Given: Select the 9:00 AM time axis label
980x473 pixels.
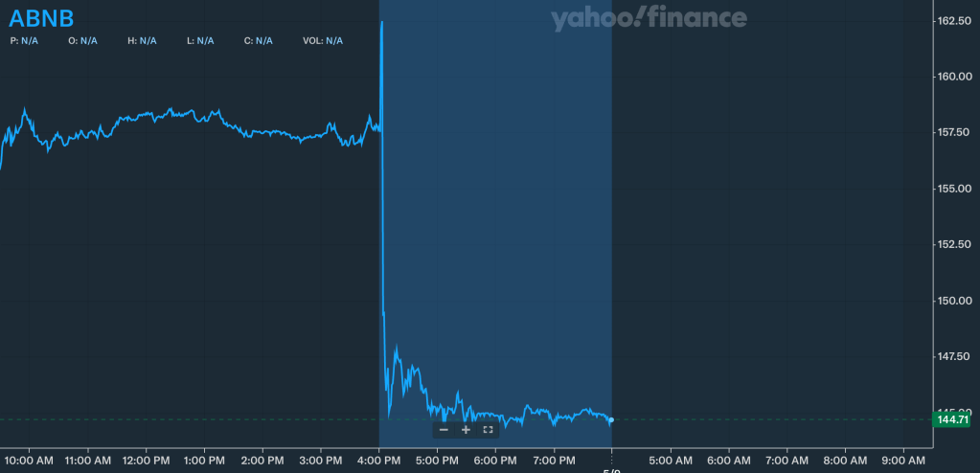Looking at the screenshot, I should click(903, 461).
